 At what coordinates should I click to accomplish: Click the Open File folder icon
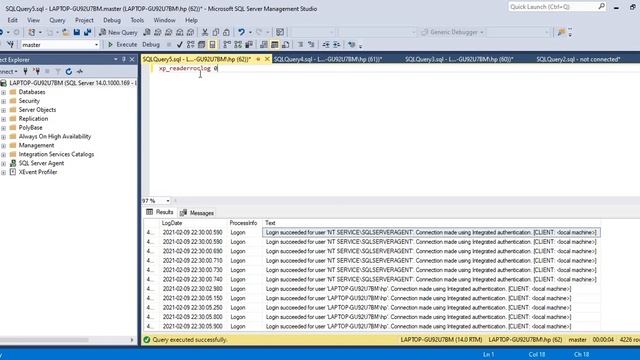coord(65,32)
